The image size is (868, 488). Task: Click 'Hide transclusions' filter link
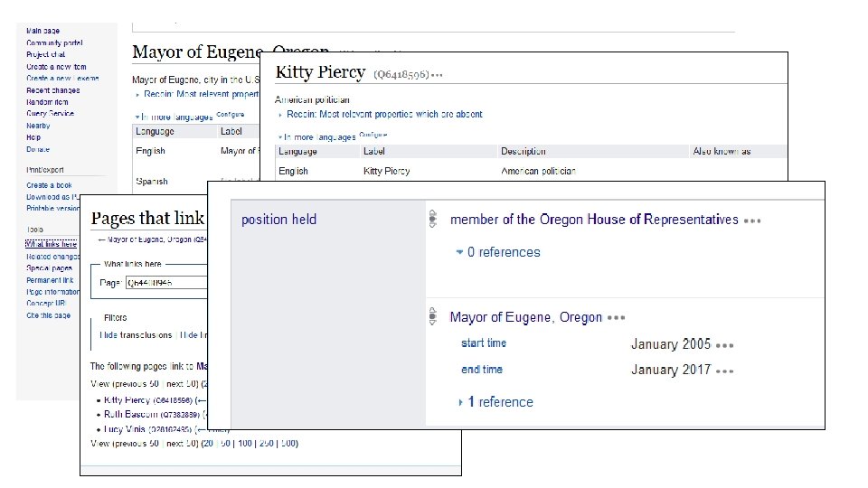click(x=136, y=334)
